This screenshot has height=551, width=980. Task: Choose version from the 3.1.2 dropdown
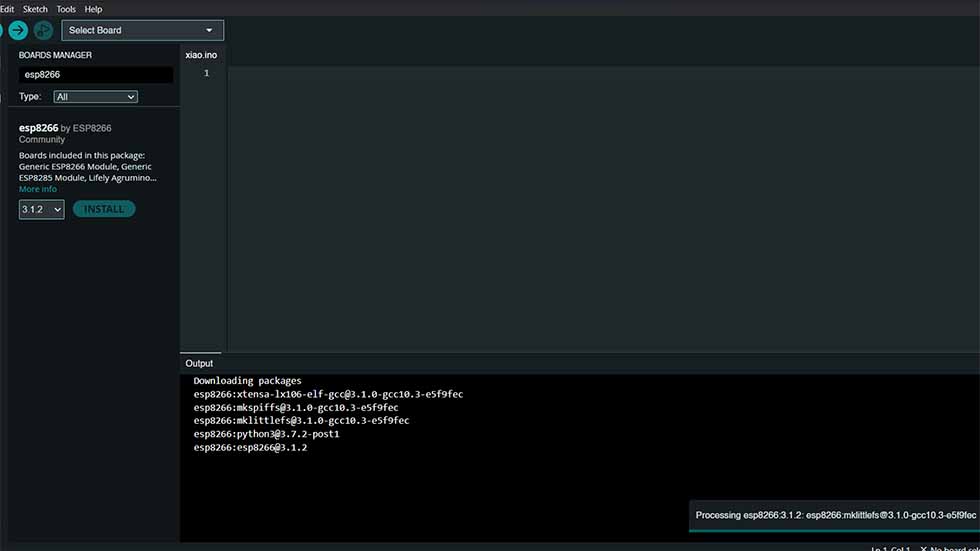pos(41,209)
